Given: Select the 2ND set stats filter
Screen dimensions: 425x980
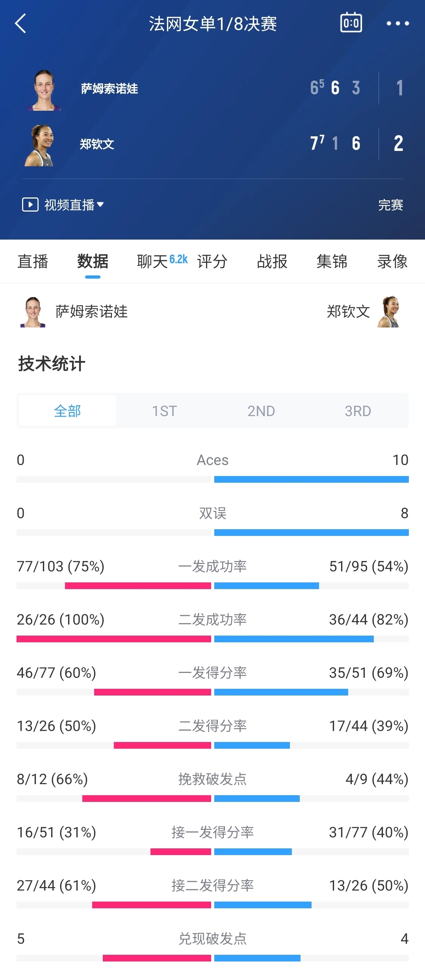Looking at the screenshot, I should [x=261, y=411].
